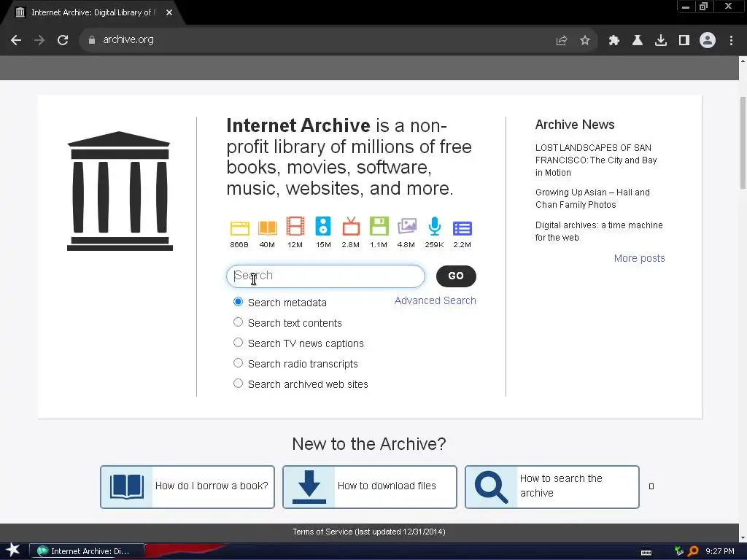Select the Search metadata radio button
Viewport: 747px width, 560px height.
239,302
